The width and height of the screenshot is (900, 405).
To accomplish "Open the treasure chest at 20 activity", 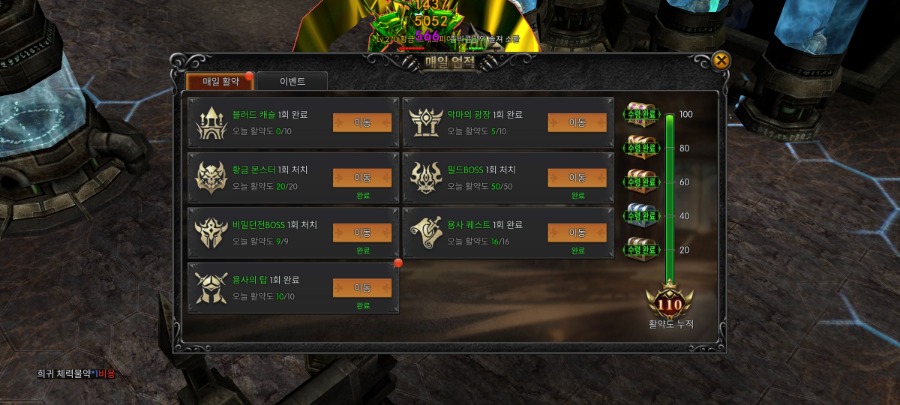I will click(x=642, y=250).
